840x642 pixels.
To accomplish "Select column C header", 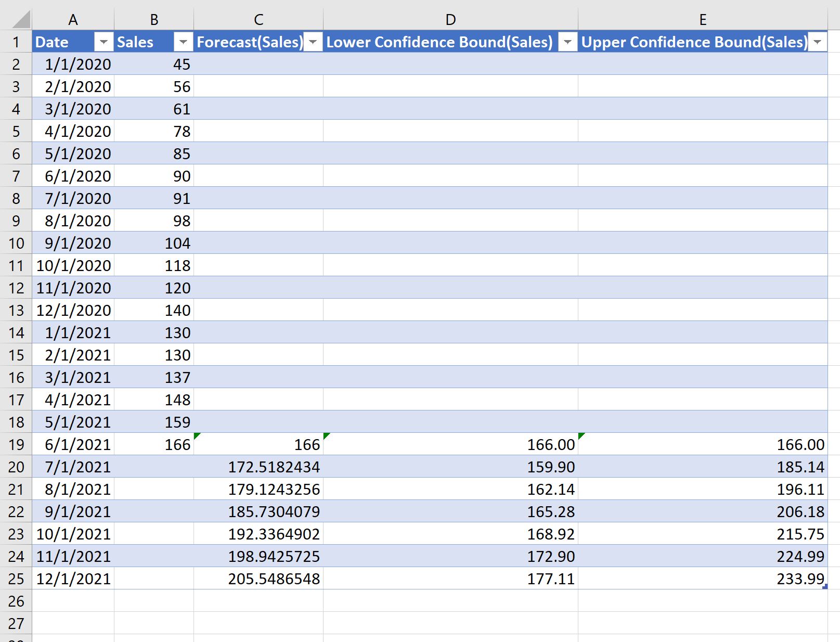I will [x=259, y=20].
